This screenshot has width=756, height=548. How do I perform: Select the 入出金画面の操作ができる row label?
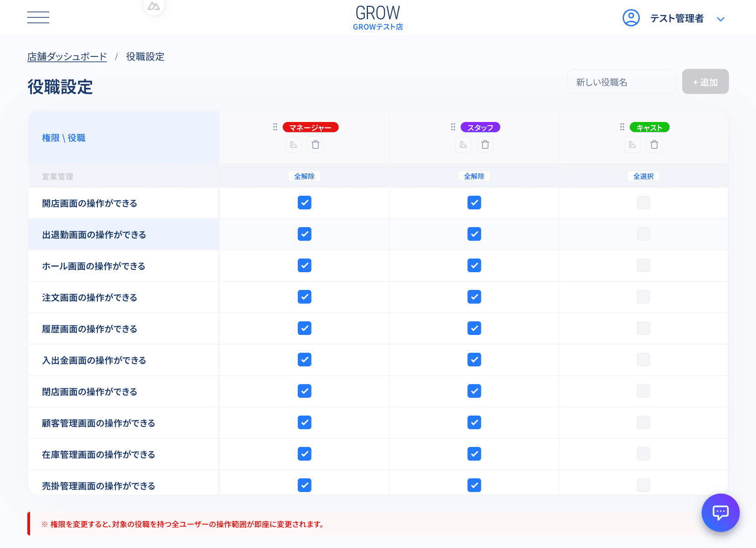click(x=94, y=360)
